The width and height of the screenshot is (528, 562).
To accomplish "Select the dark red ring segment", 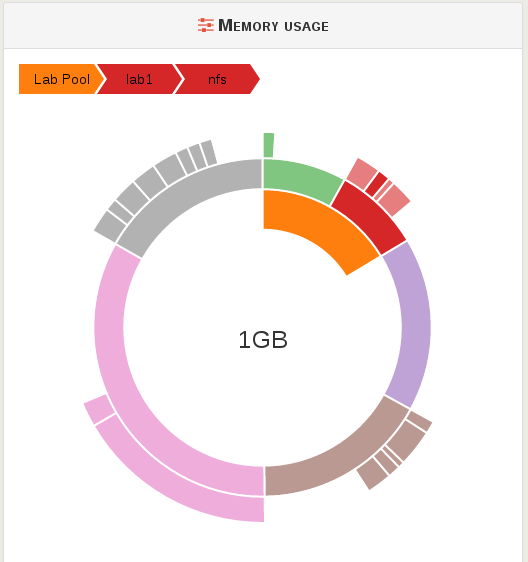I will (x=371, y=217).
